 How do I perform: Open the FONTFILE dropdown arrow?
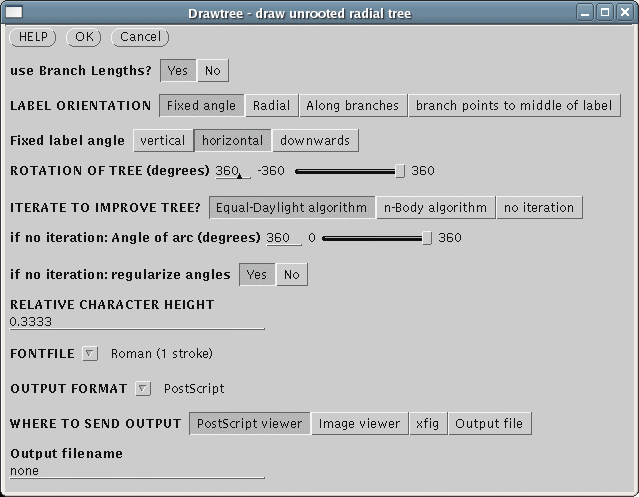click(x=90, y=354)
